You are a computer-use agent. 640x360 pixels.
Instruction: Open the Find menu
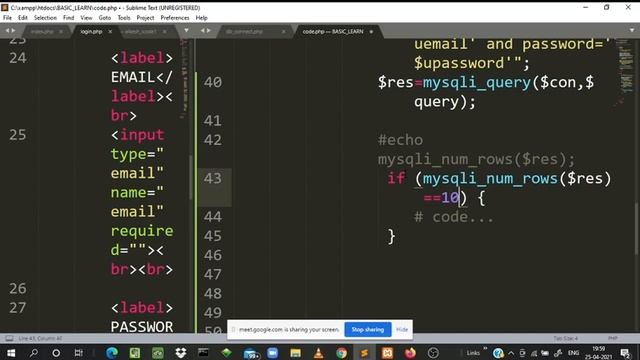pyautogui.click(x=69, y=18)
